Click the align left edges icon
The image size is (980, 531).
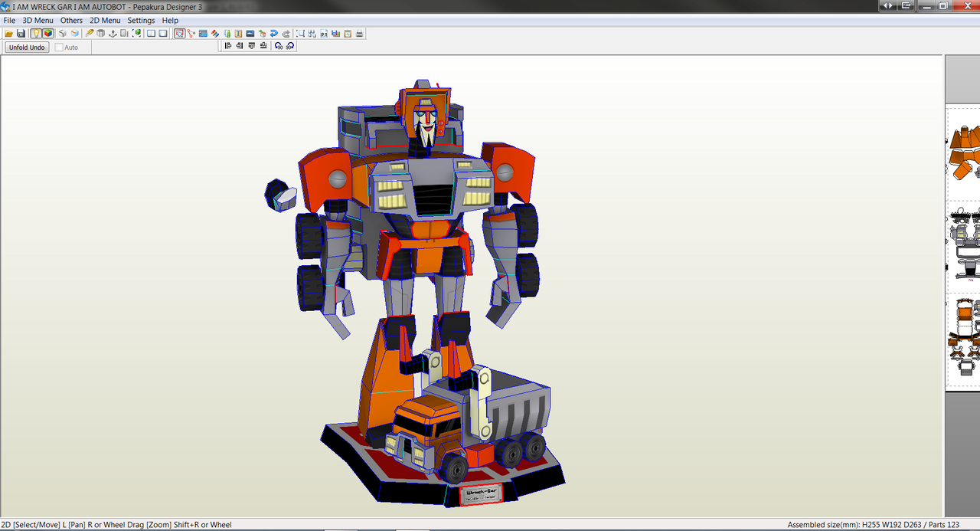coord(227,45)
